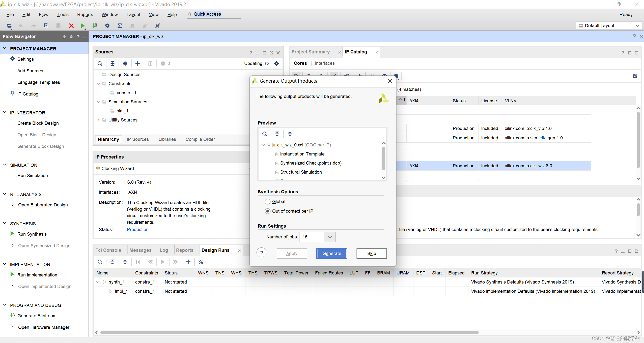Collapse all in Design Runs toolbar
The height and width of the screenshot is (343, 644).
coord(113,262)
